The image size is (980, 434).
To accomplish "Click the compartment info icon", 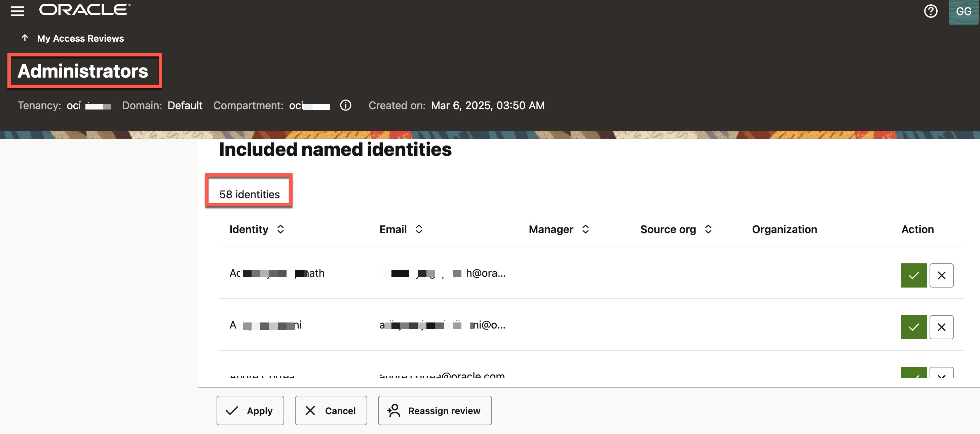I will (x=345, y=105).
